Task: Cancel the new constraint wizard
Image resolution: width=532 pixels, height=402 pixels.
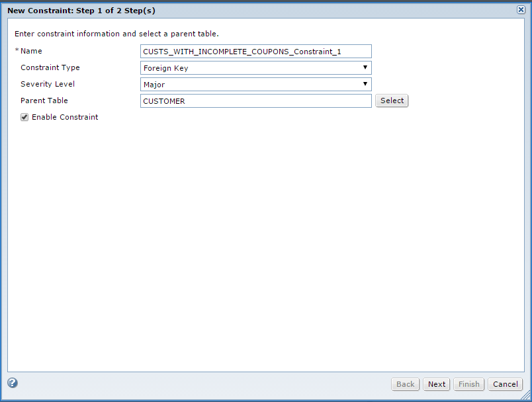Action: click(505, 384)
